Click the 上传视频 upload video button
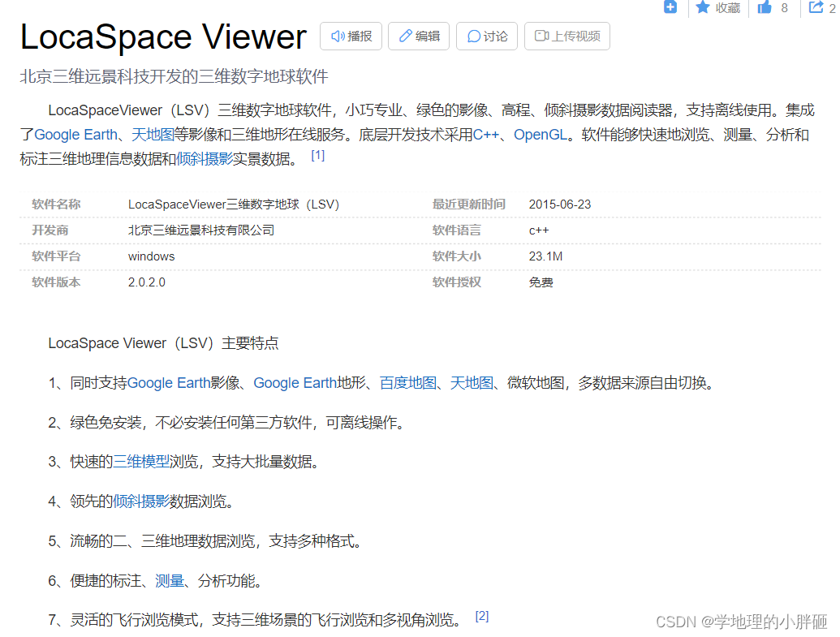This screenshot has height=637, width=840. (567, 36)
